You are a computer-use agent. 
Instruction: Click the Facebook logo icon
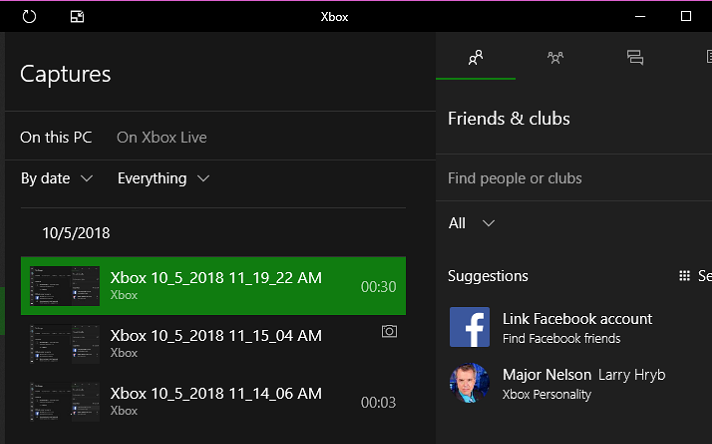pyautogui.click(x=470, y=327)
